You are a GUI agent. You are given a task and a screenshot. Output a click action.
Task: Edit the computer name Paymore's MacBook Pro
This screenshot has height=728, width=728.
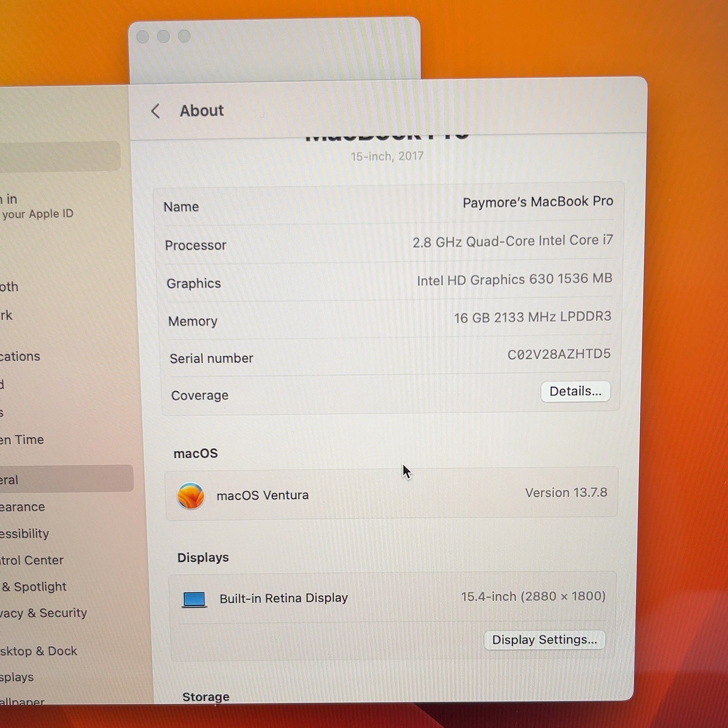coord(538,202)
